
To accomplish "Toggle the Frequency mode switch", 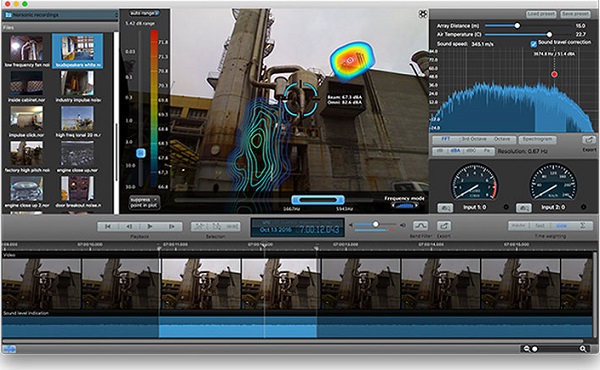I will (x=405, y=206).
